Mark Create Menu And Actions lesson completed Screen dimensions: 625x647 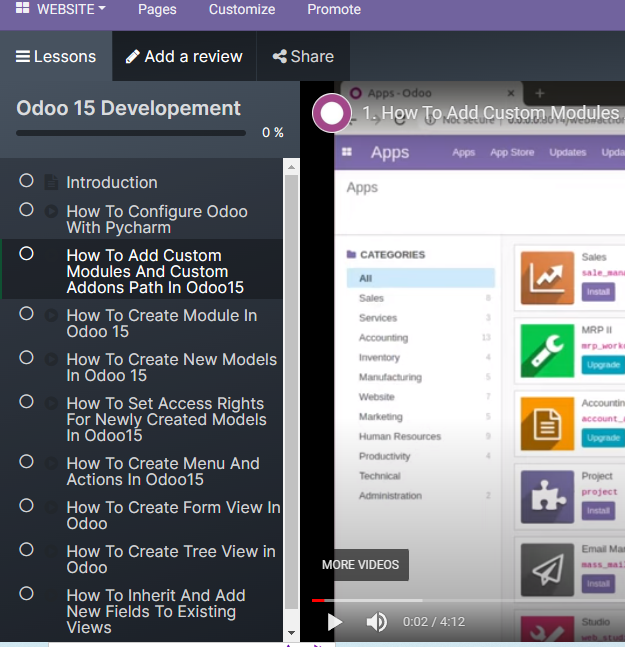[x=26, y=462]
